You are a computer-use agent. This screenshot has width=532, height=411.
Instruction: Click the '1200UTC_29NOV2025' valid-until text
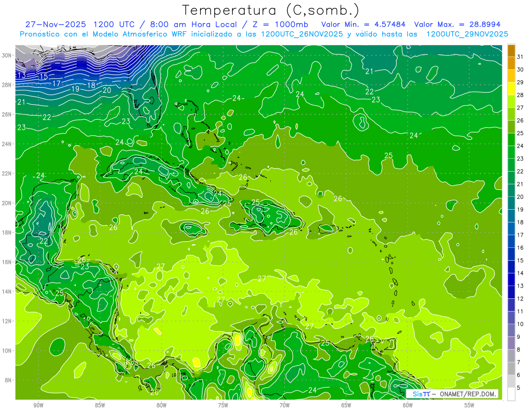click(x=467, y=34)
